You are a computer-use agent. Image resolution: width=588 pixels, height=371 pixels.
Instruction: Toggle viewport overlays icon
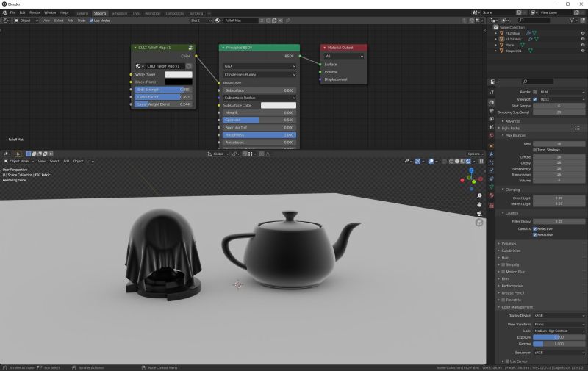tap(431, 161)
